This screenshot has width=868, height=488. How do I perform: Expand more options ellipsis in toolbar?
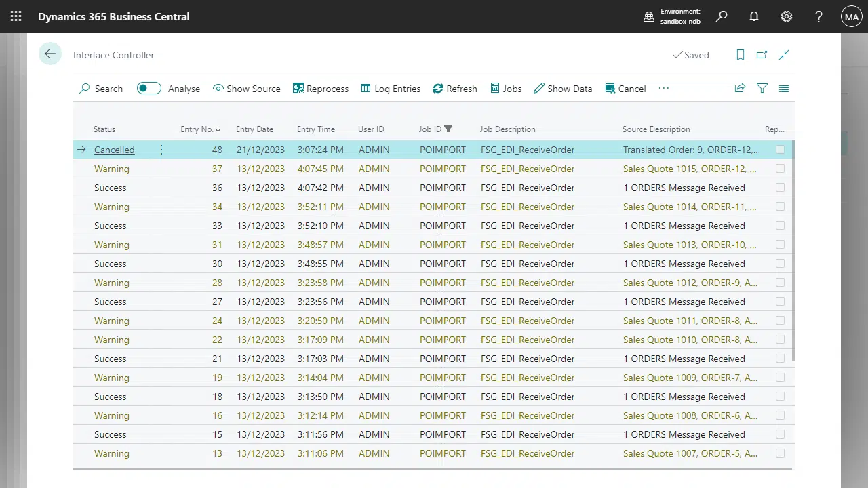point(663,89)
